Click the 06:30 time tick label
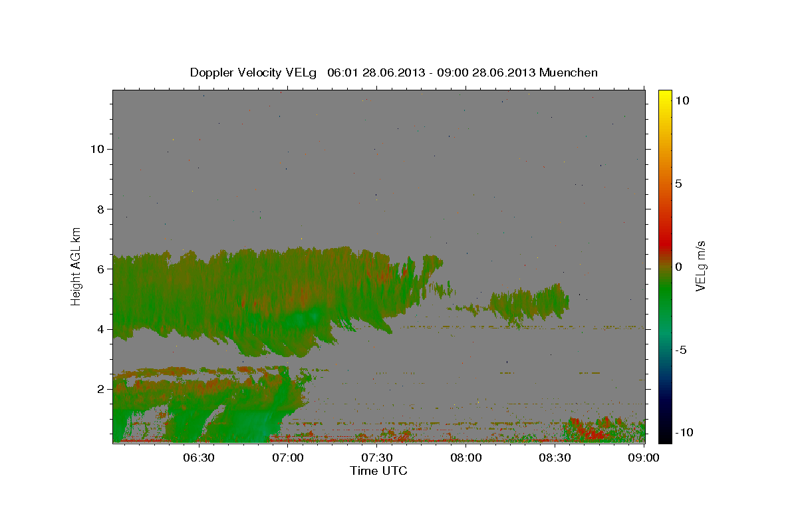798x532 pixels. tap(198, 458)
